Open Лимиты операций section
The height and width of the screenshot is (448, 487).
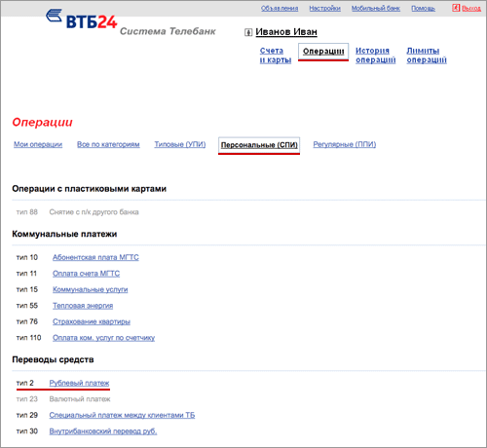pos(427,56)
